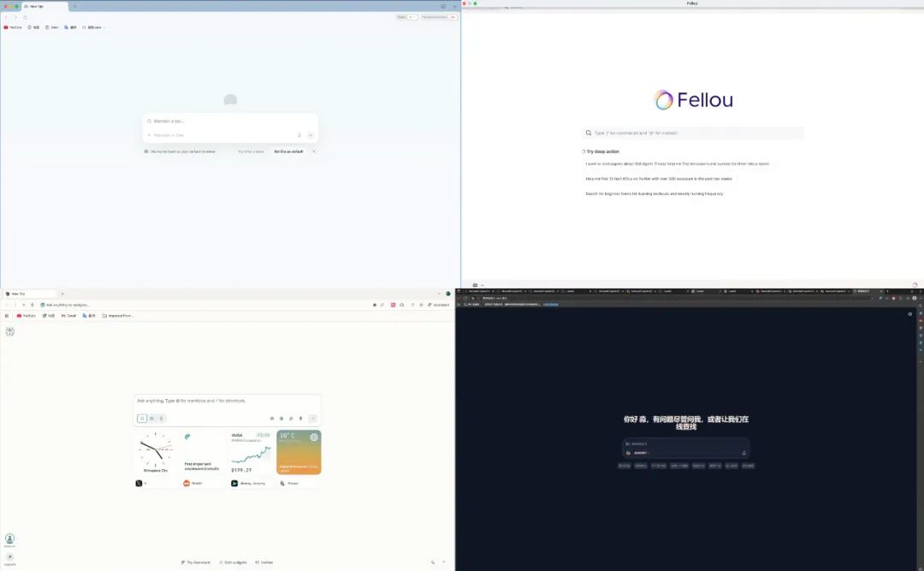Open the NVDA stock widget

pyautogui.click(x=251, y=453)
